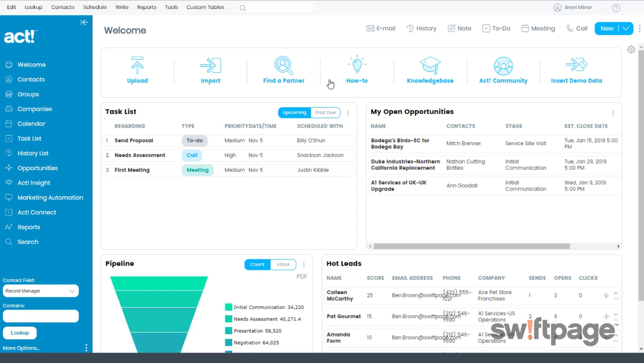Open the toolbar overflow dots beside New

(640, 28)
